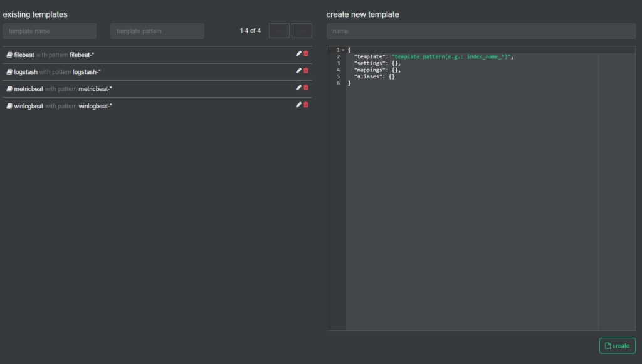
Task: Click the next page arrow button
Action: (302, 30)
